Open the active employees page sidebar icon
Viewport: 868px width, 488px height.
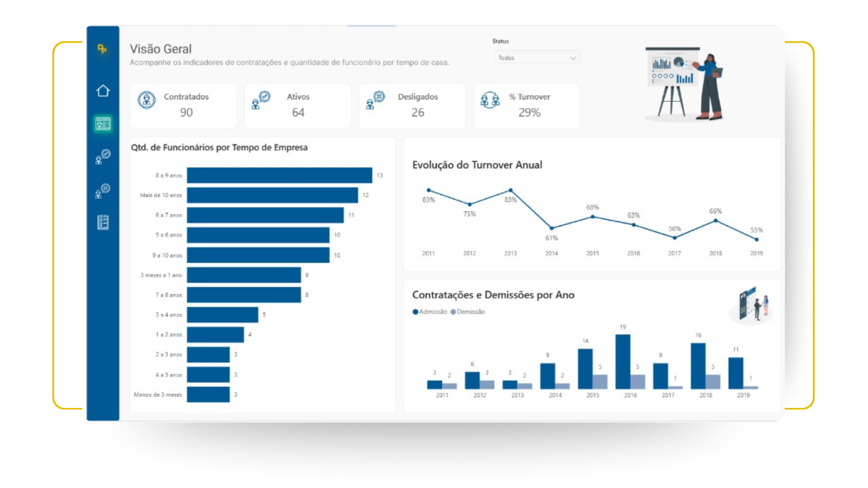103,156
